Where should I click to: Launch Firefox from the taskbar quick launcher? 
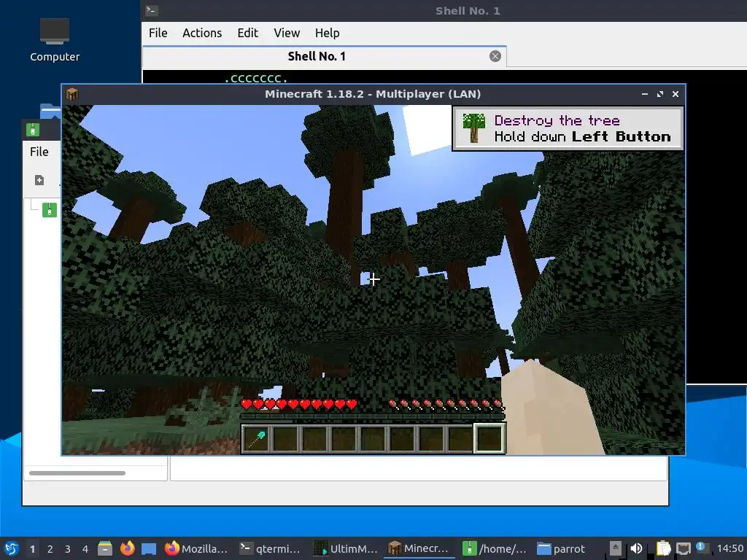127,548
